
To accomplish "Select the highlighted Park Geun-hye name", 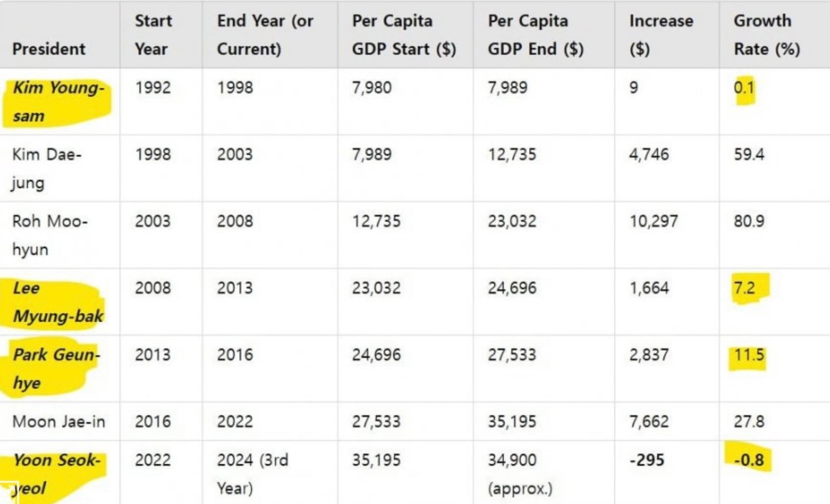I will pyautogui.click(x=56, y=369).
